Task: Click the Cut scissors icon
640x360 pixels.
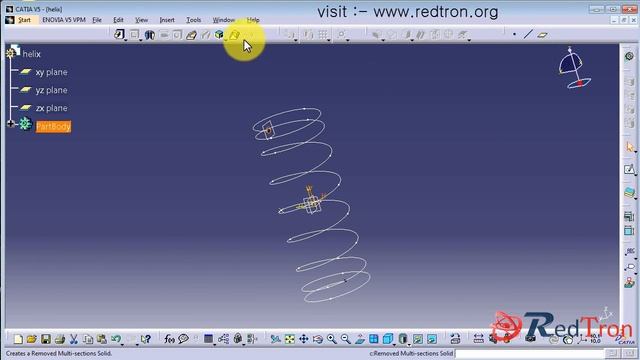Action: [73, 339]
